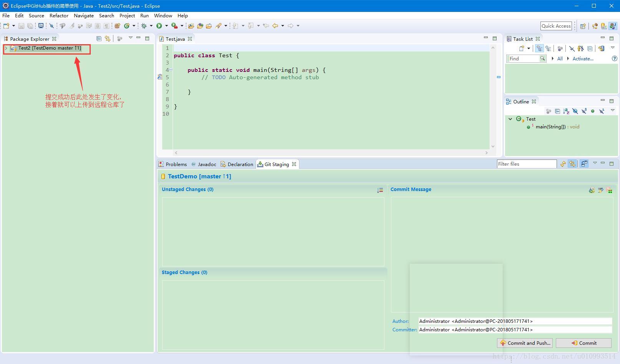
Task: Toggle Show Only My Tasks in Task List
Action: (x=580, y=48)
